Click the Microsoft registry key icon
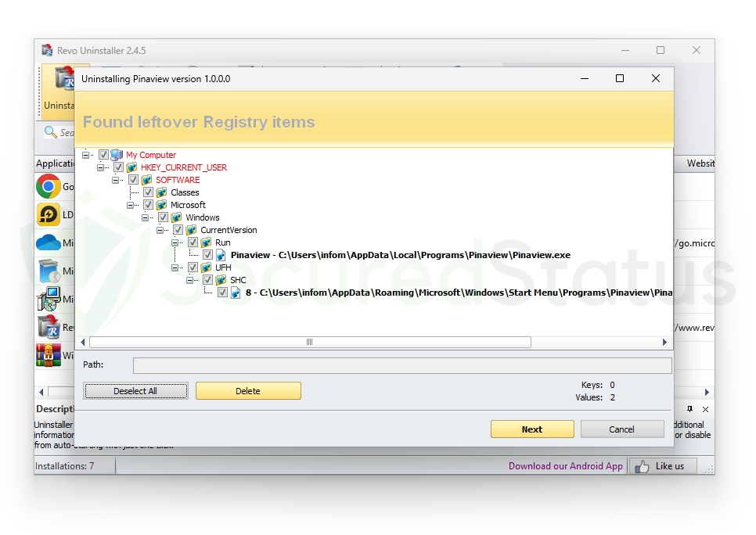 pos(161,205)
